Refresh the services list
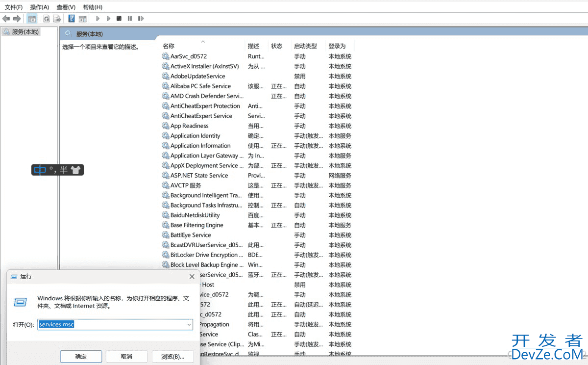The height and width of the screenshot is (365, 588). 46,18
